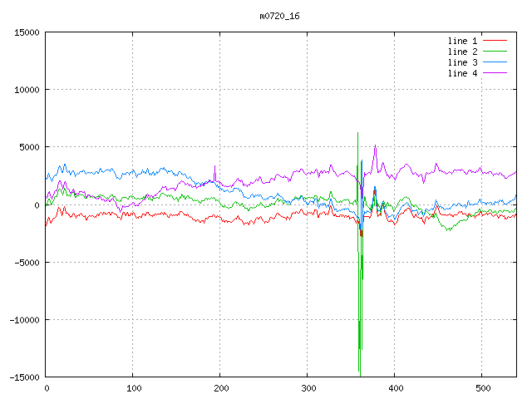This screenshot has width=532, height=399.
Task: Click the 15000 y-axis tick label
Action: [25, 32]
